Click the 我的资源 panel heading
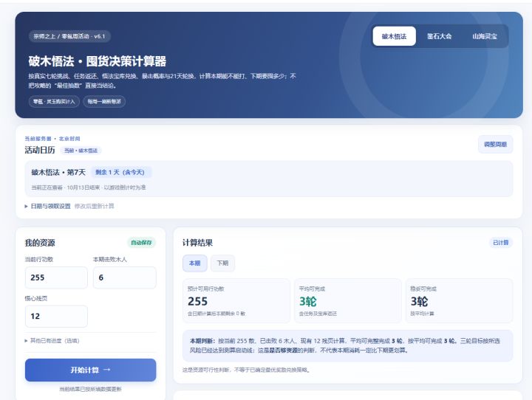532x400 pixels. click(40, 243)
